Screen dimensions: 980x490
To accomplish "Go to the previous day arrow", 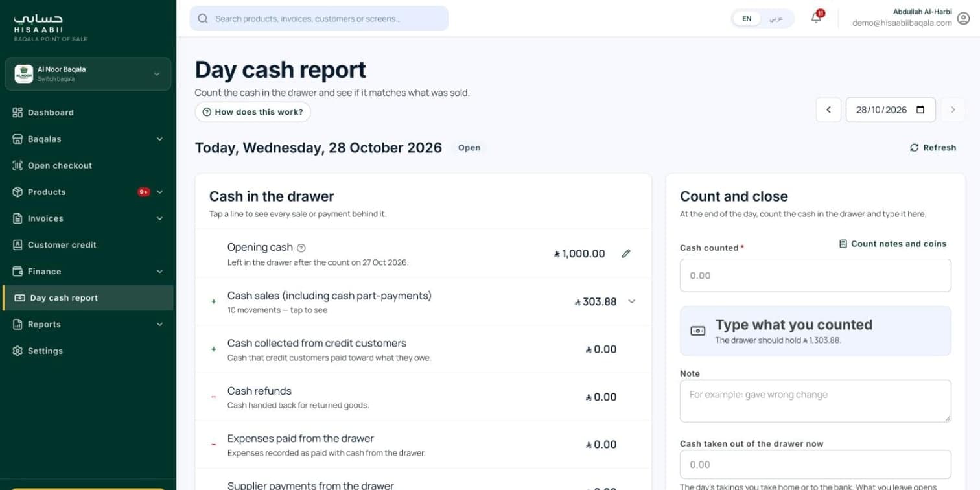I will coord(828,110).
